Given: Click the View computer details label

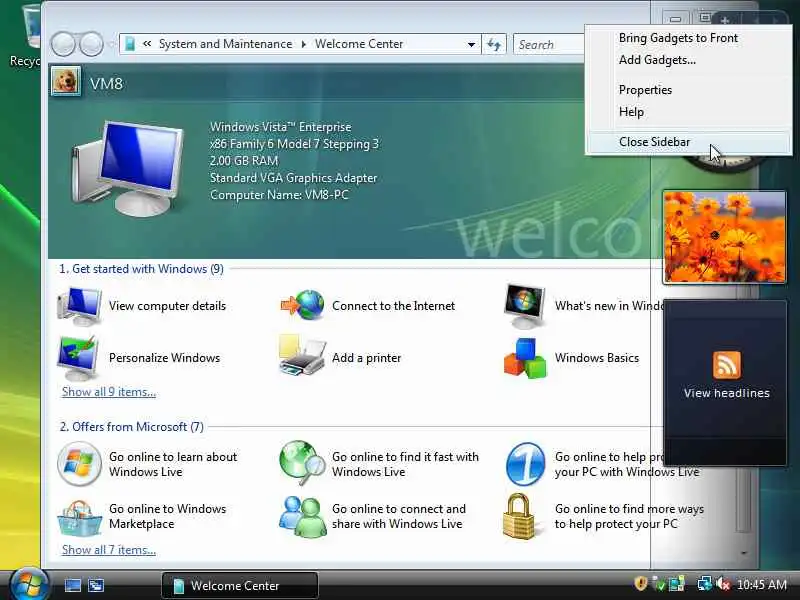Looking at the screenshot, I should coord(167,306).
